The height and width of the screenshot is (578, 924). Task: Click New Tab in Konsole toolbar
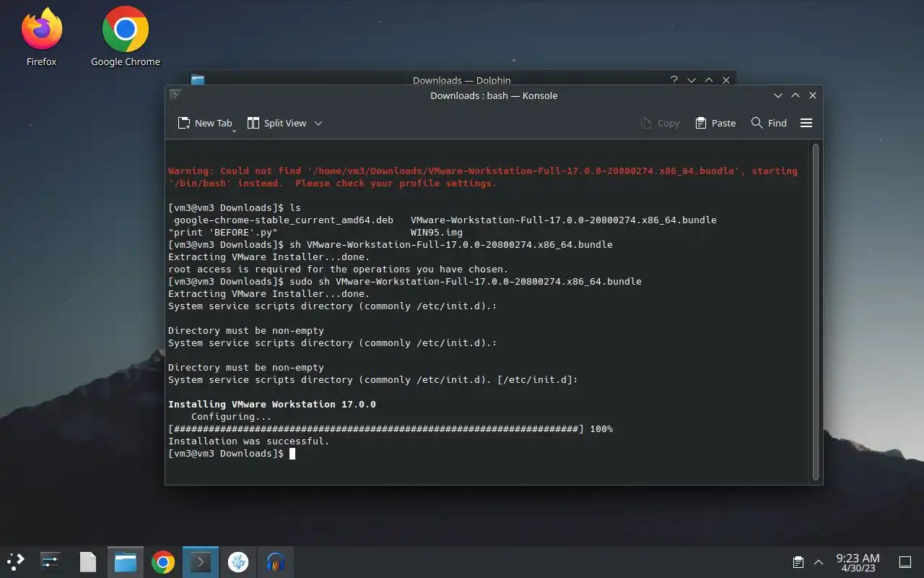206,123
